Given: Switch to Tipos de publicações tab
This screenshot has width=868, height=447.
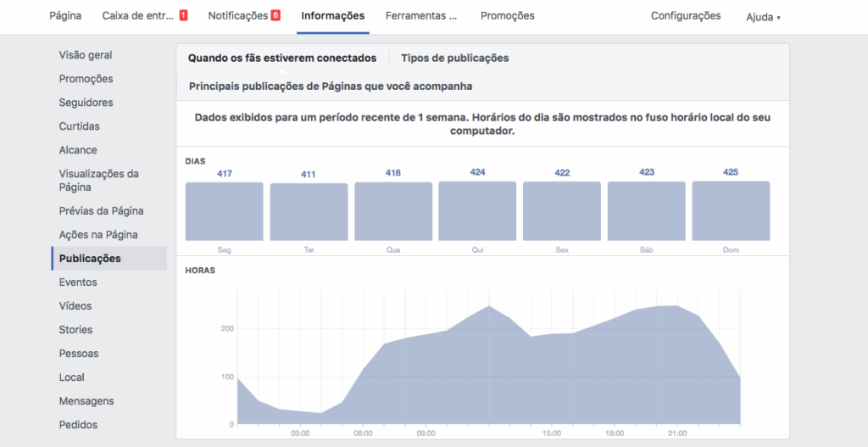Looking at the screenshot, I should click(x=454, y=59).
